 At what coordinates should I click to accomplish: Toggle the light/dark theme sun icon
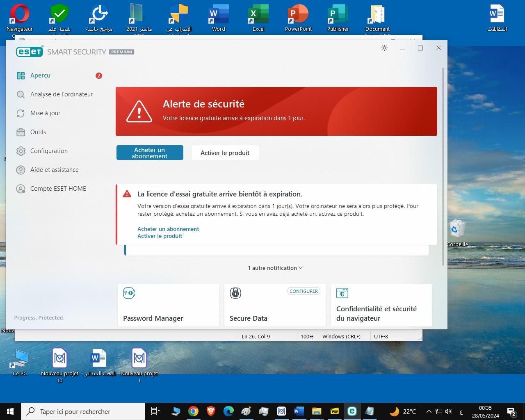pos(384,48)
